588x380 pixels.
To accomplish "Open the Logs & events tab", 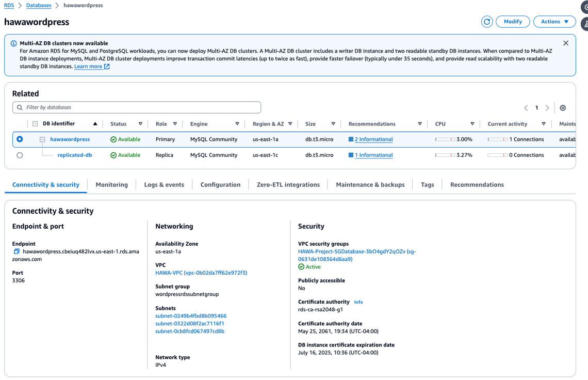I will (164, 185).
